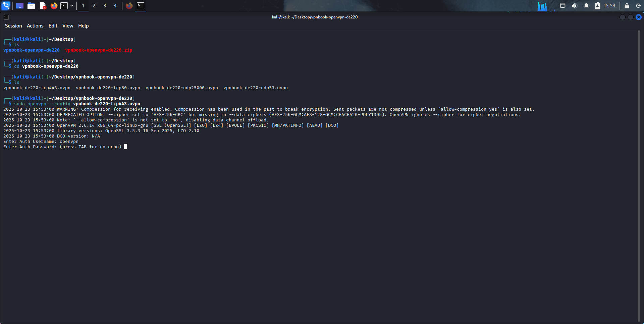Lock the screen with the padlock icon

click(x=627, y=6)
